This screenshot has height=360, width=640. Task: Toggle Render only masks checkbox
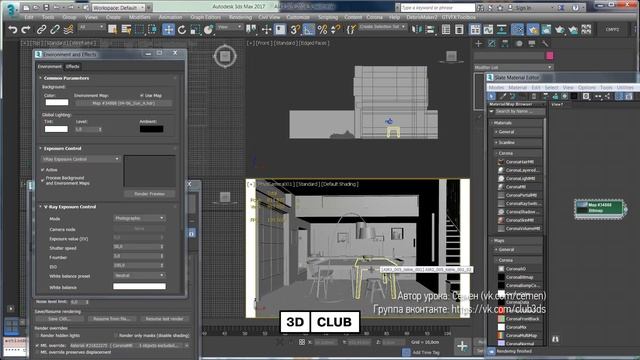coord(116,336)
